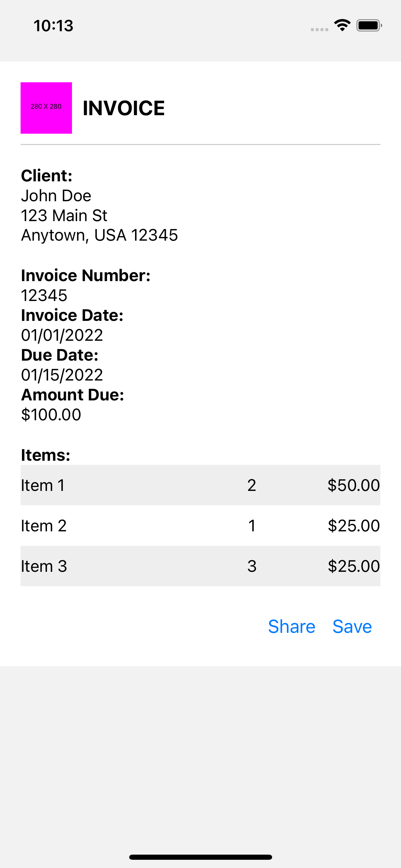401x868 pixels.
Task: Tap the magenta logo placeholder image
Action: click(47, 107)
